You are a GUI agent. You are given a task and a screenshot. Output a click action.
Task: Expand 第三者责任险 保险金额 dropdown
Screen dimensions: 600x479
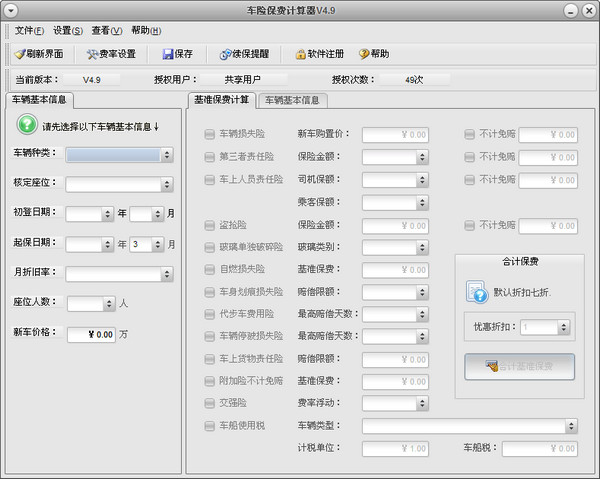coord(395,157)
